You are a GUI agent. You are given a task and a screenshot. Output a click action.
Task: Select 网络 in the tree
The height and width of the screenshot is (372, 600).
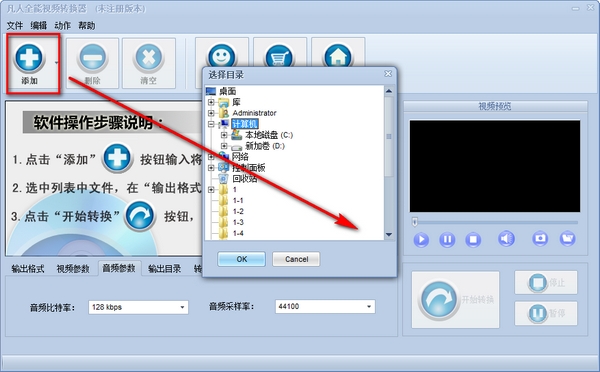click(240, 157)
